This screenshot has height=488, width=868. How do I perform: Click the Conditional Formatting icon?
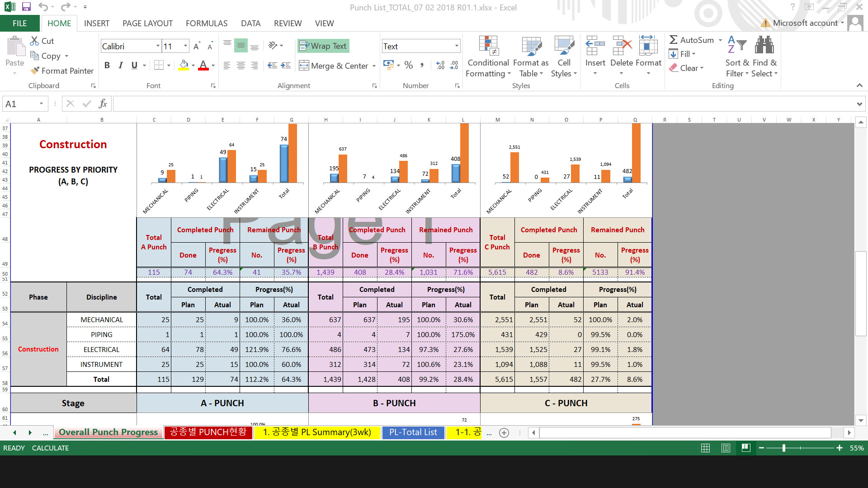(488, 46)
